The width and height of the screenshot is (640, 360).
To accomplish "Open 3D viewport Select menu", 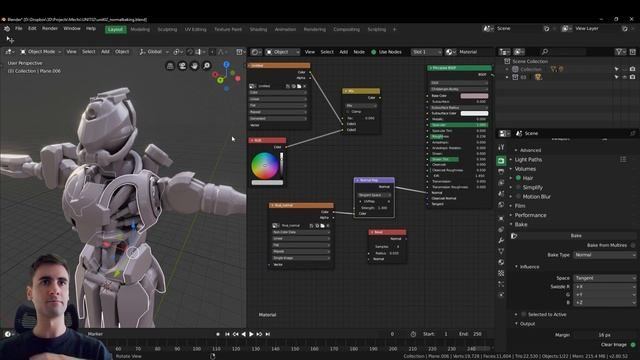I will click(x=89, y=52).
